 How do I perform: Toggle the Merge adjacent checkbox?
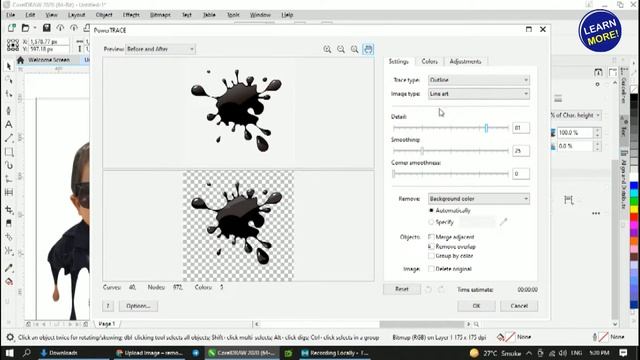point(431,237)
